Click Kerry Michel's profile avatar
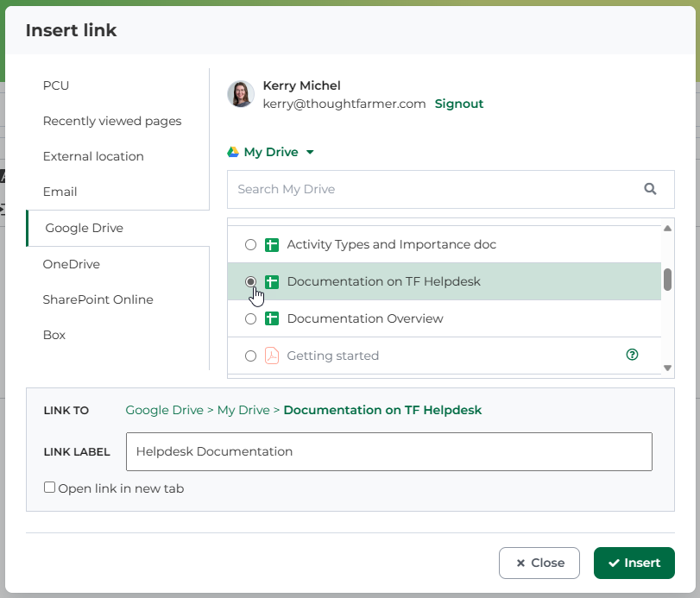The width and height of the screenshot is (700, 598). click(x=241, y=94)
